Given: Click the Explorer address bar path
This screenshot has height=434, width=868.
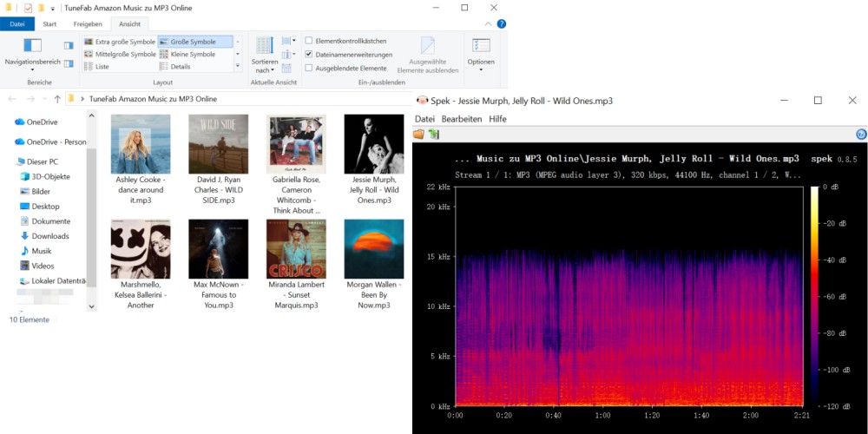Looking at the screenshot, I should point(240,99).
